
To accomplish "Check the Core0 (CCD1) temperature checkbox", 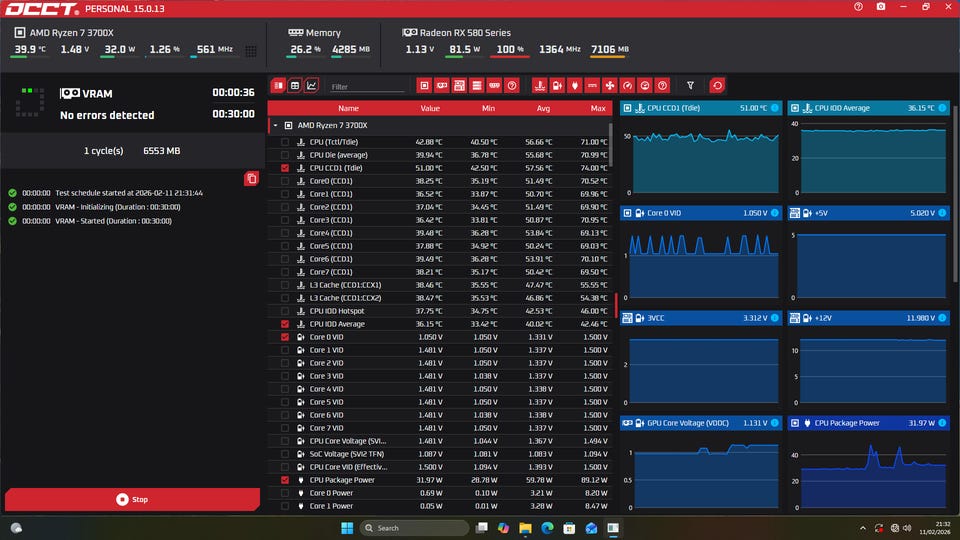I will 285,181.
